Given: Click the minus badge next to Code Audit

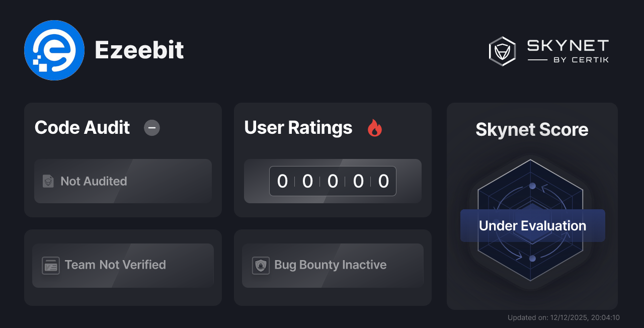Looking at the screenshot, I should tap(151, 128).
